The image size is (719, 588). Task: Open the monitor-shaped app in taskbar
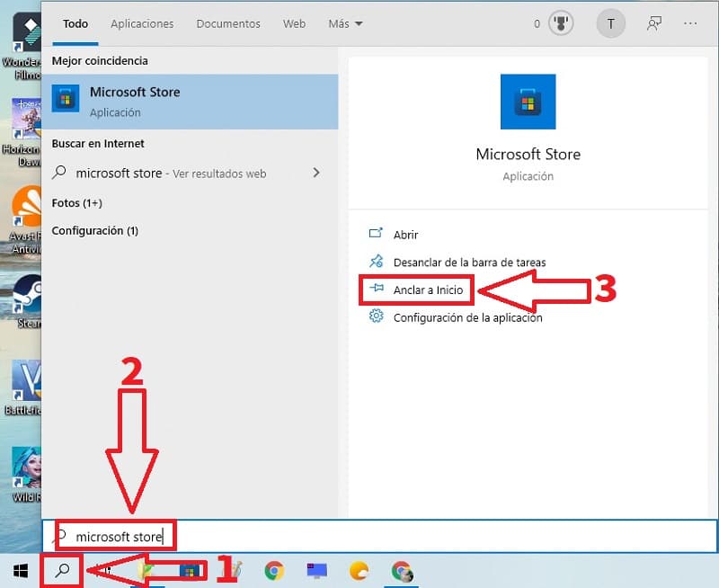(316, 571)
